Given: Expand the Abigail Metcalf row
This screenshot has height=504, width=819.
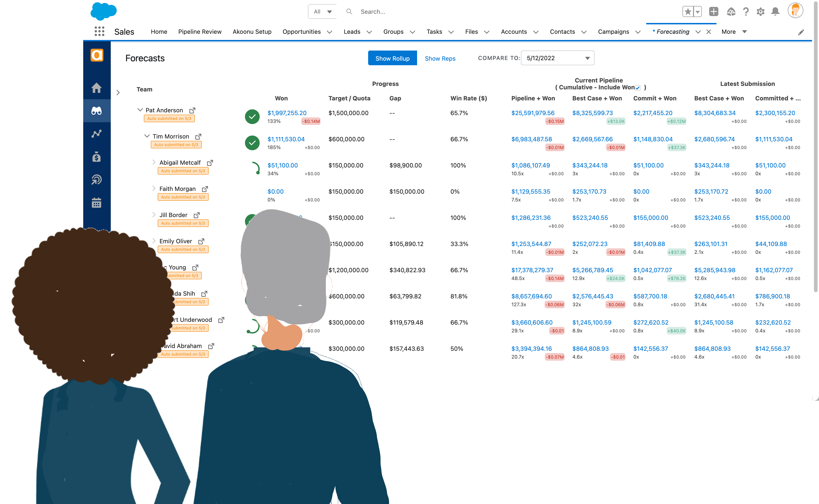Looking at the screenshot, I should coord(154,162).
